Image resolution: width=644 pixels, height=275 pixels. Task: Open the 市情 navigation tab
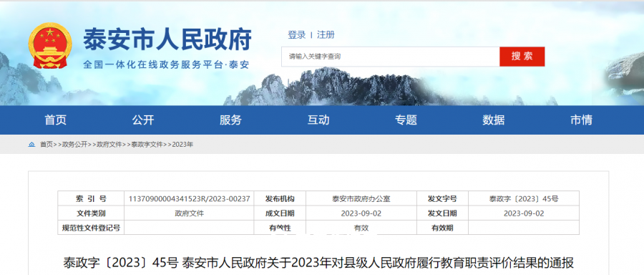(581, 120)
